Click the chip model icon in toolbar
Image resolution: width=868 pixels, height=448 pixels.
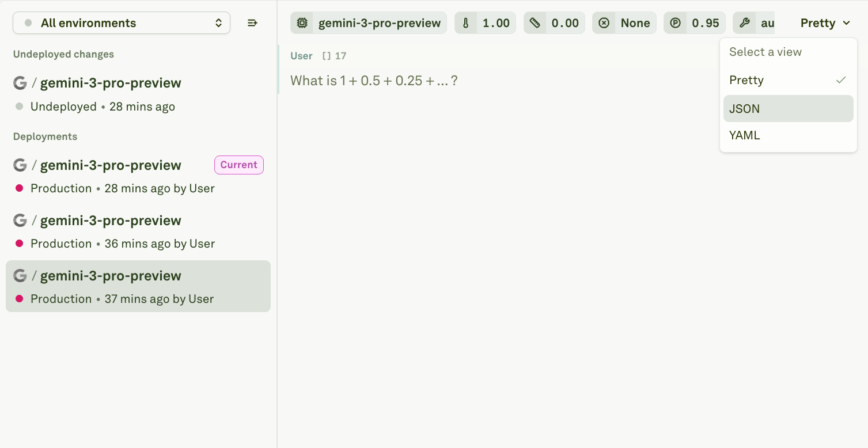302,23
